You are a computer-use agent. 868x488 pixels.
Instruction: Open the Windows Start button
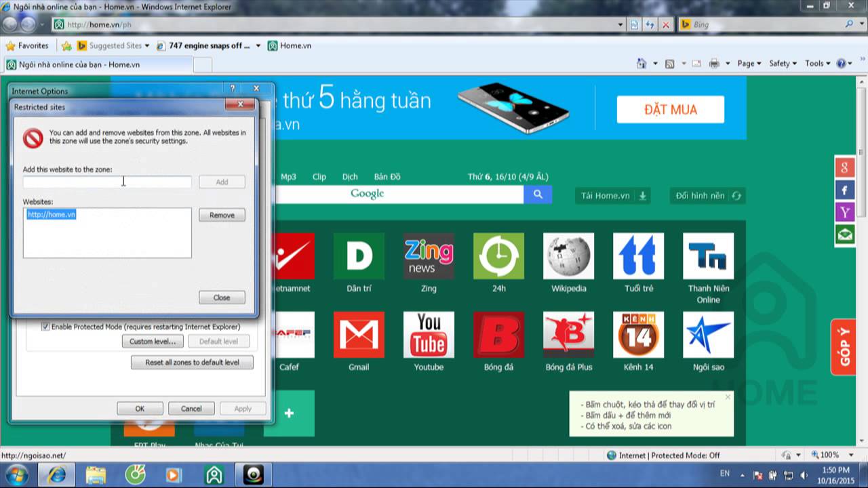tap(16, 474)
